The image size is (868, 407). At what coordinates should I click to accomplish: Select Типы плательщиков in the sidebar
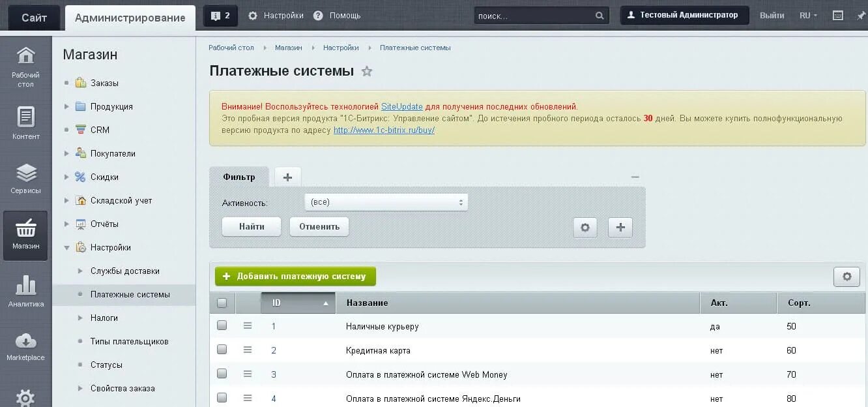tap(129, 341)
